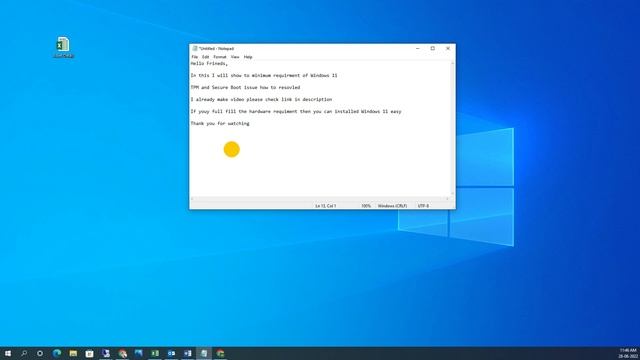640x360 pixels.
Task: Switch to Outlook in the taskbar
Action: pos(171,353)
